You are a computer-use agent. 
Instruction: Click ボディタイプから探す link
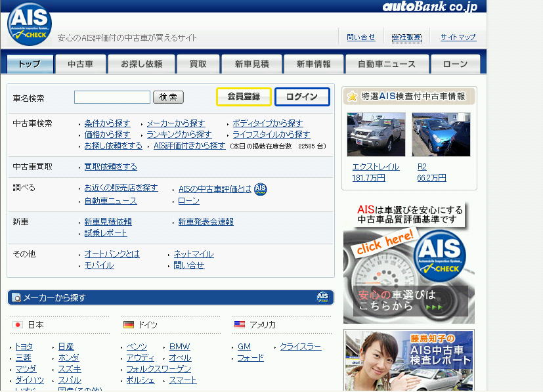point(268,123)
